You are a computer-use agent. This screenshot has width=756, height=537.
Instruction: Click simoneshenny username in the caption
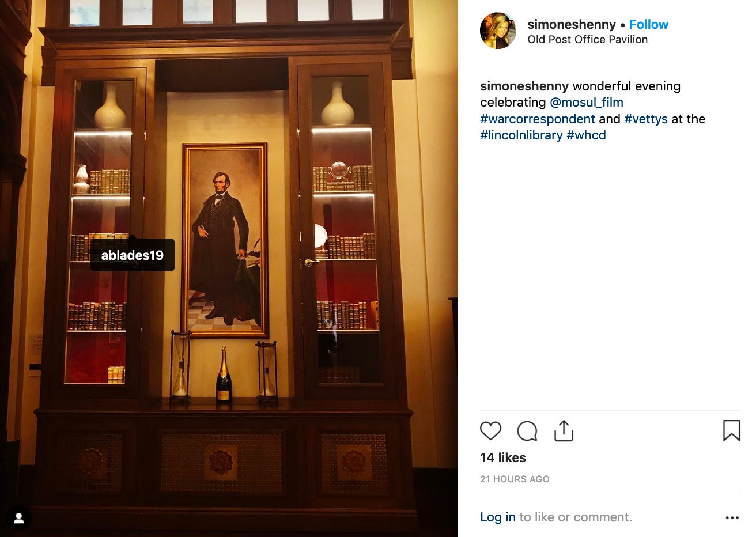click(x=524, y=86)
